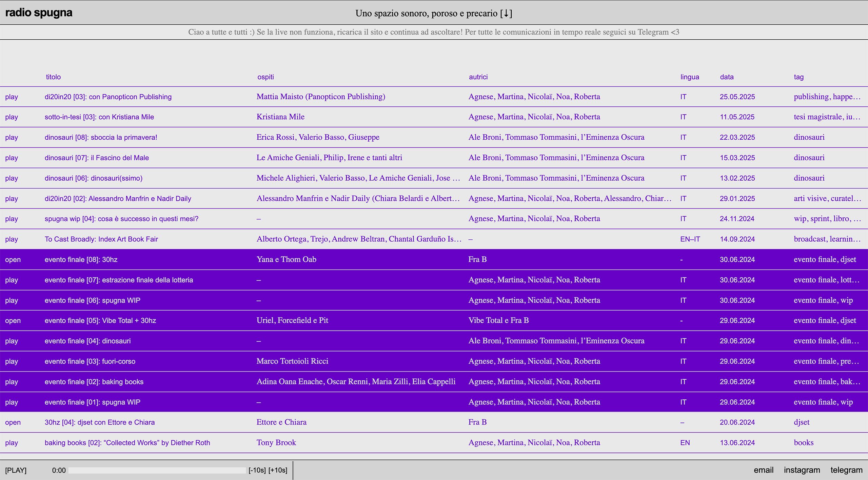Image resolution: width=868 pixels, height=480 pixels.
Task: Sort the table by the data column
Action: point(727,77)
